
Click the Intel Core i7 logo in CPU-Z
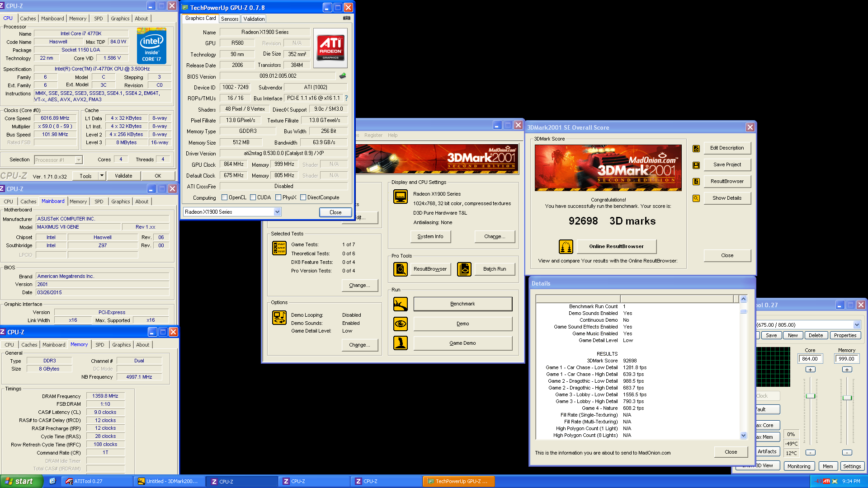coord(151,47)
